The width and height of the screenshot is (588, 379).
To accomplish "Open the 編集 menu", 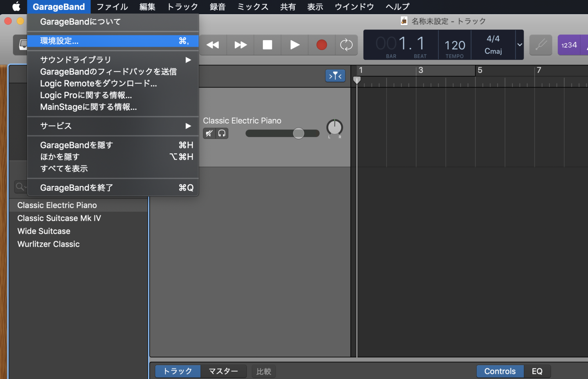I will [147, 7].
